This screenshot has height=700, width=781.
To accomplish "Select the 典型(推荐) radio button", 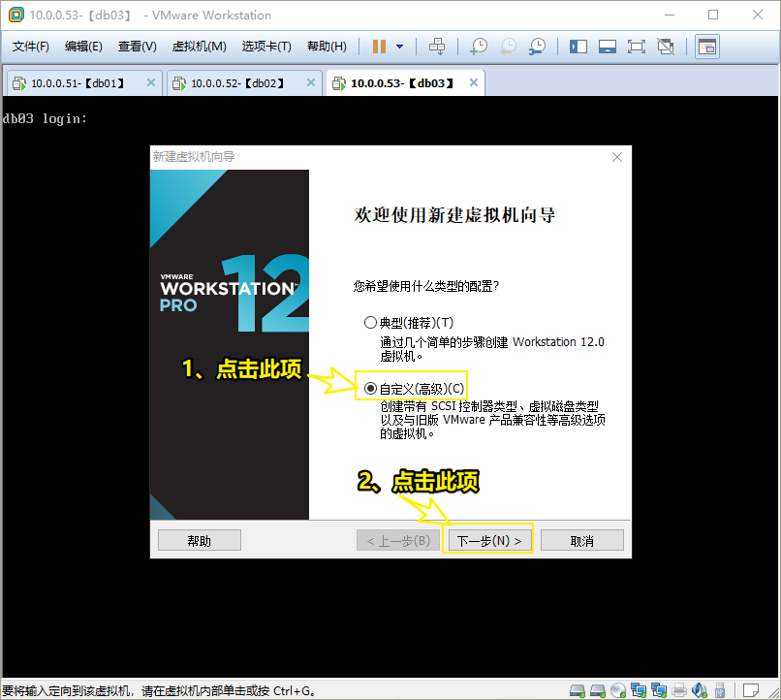I will tap(370, 322).
